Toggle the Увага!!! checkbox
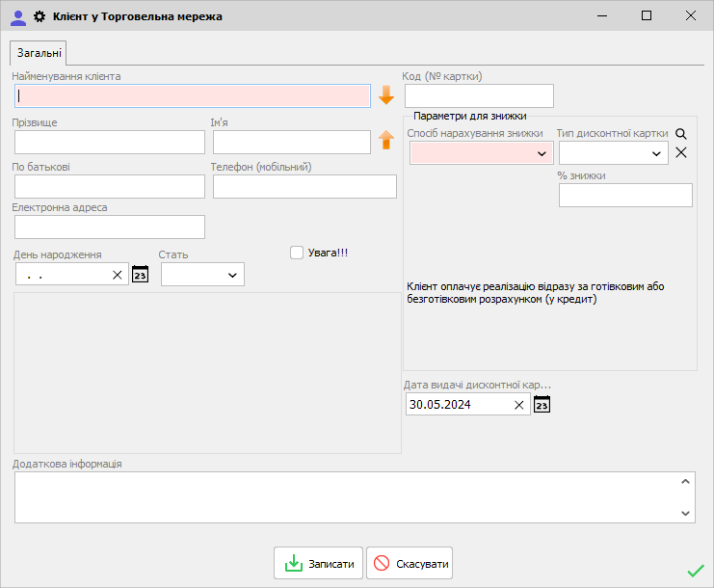Viewport: 714px width, 588px height. 297,252
